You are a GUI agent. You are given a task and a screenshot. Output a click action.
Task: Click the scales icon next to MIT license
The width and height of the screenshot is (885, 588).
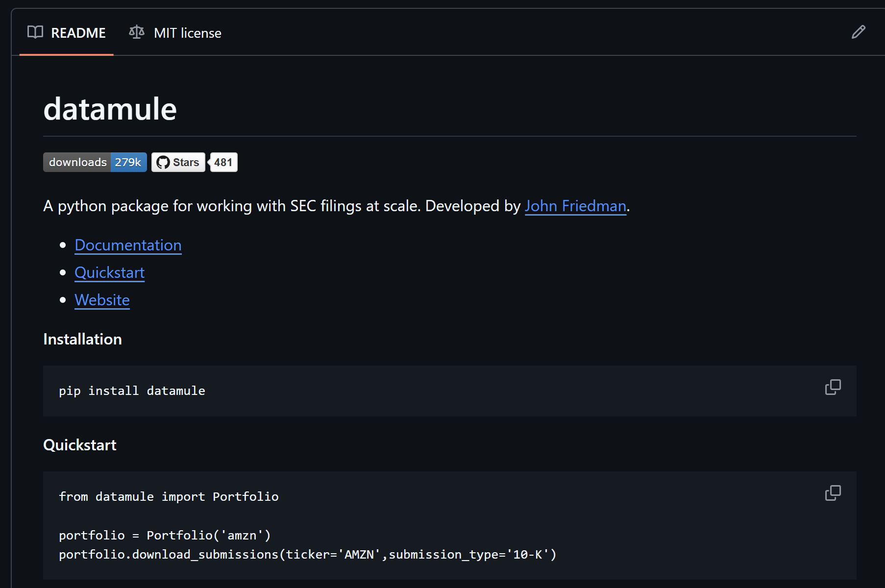(x=136, y=32)
